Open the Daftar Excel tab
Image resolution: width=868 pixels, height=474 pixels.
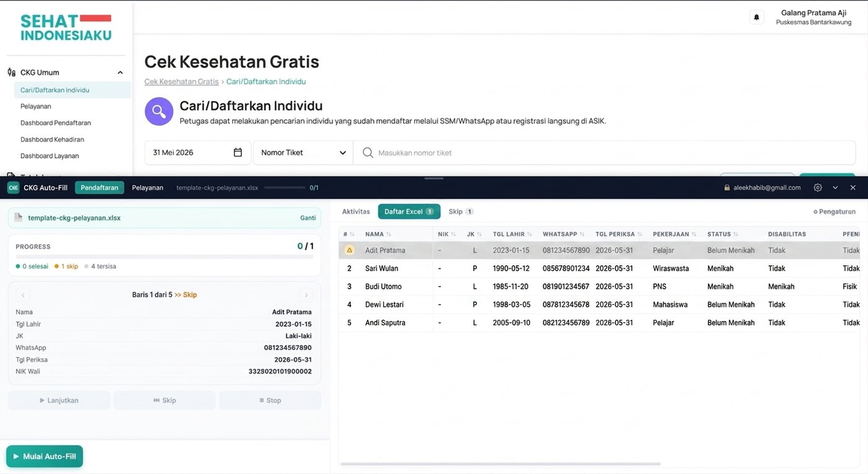tap(409, 212)
